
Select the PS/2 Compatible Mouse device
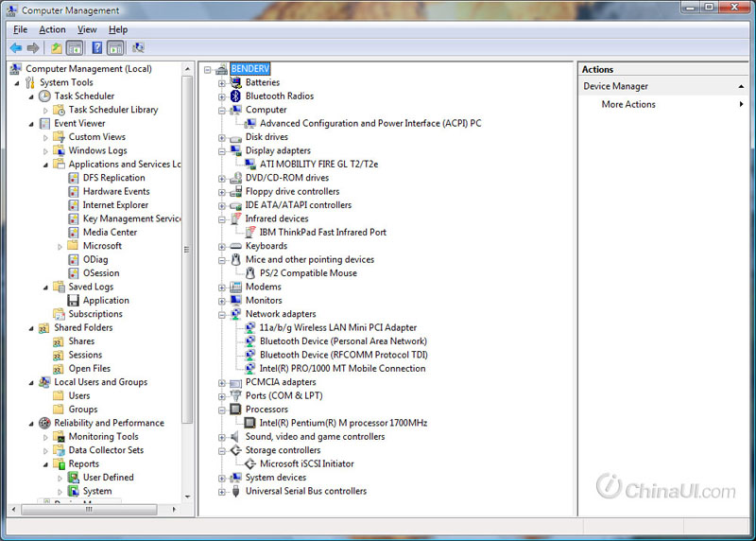308,273
